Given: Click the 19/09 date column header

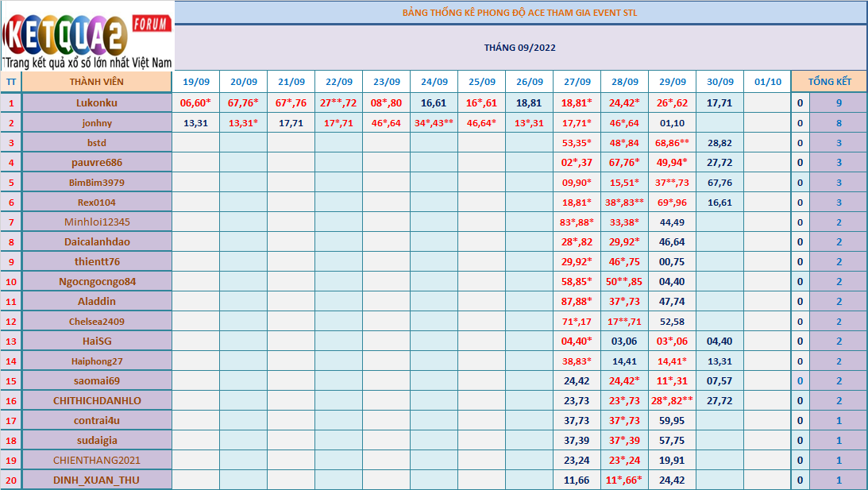Looking at the screenshot, I should tap(196, 82).
